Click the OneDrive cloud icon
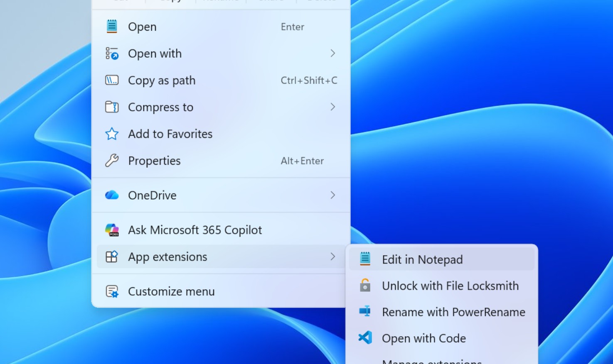This screenshot has width=613, height=364. pyautogui.click(x=112, y=195)
